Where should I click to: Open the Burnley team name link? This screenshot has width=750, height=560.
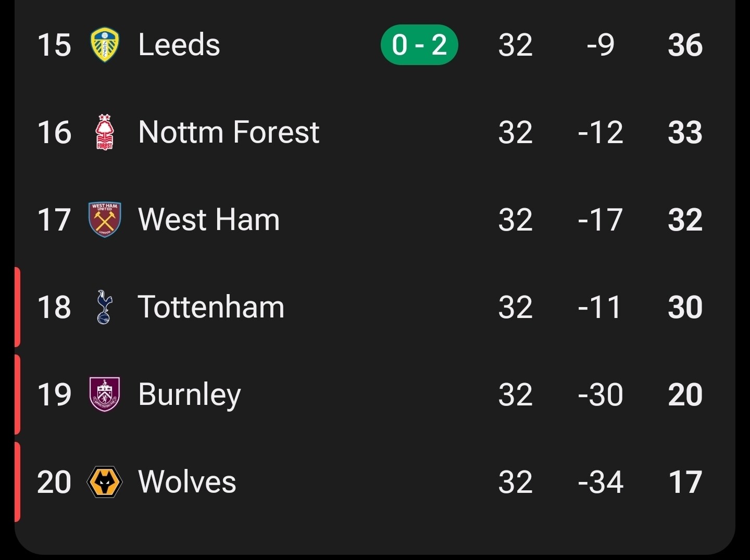pos(189,394)
